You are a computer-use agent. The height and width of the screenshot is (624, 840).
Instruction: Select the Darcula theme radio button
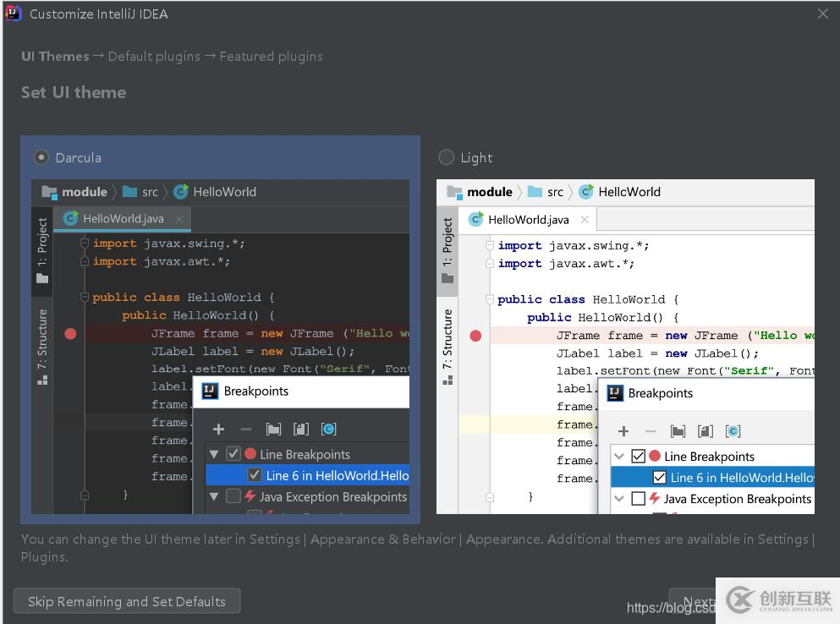(x=41, y=157)
